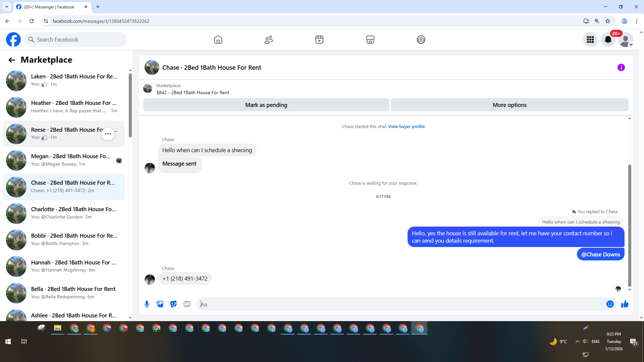Open the emoji picker smiley icon

(610, 304)
